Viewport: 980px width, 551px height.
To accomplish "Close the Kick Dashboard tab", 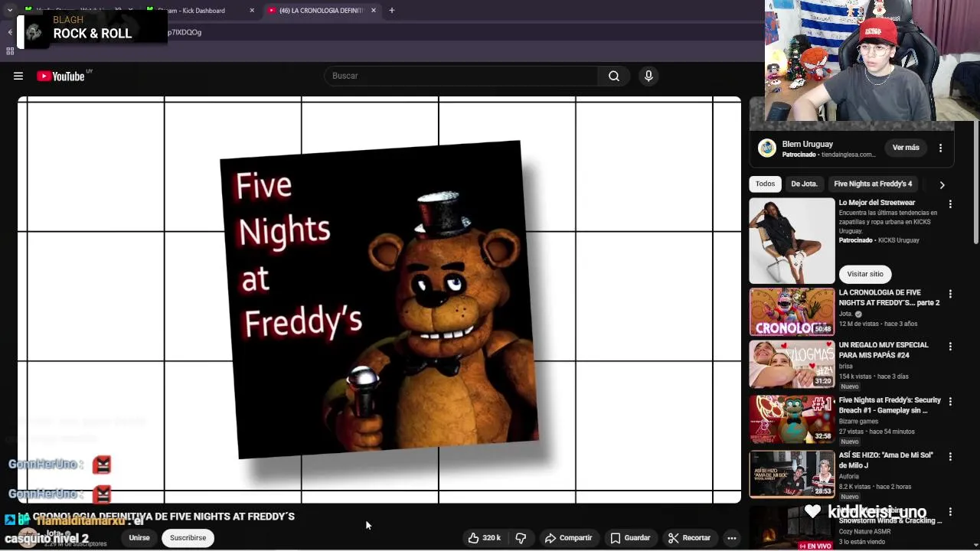I will pos(252,11).
